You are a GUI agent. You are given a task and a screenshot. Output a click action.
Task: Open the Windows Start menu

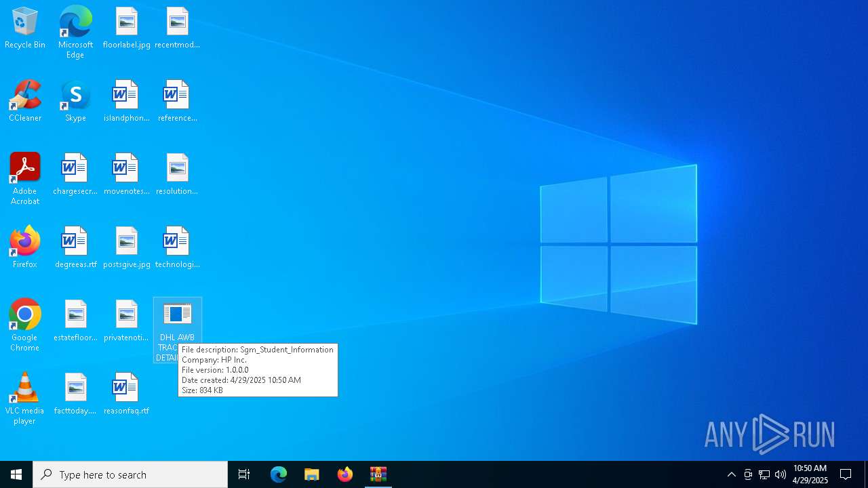(16, 474)
